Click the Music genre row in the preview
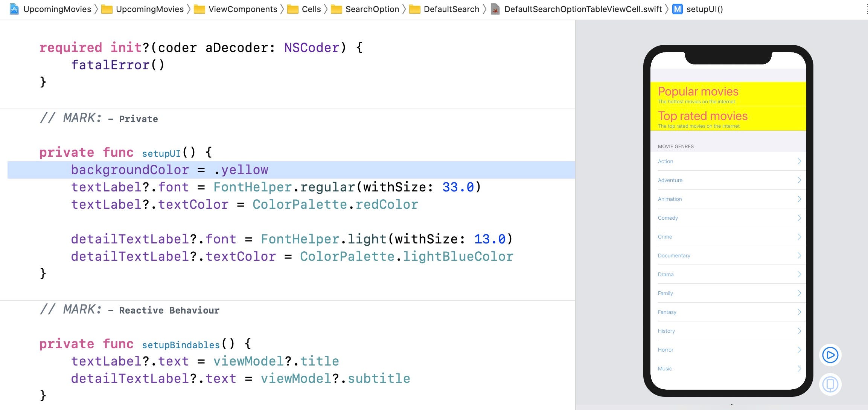The width and height of the screenshot is (868, 410). pos(726,369)
